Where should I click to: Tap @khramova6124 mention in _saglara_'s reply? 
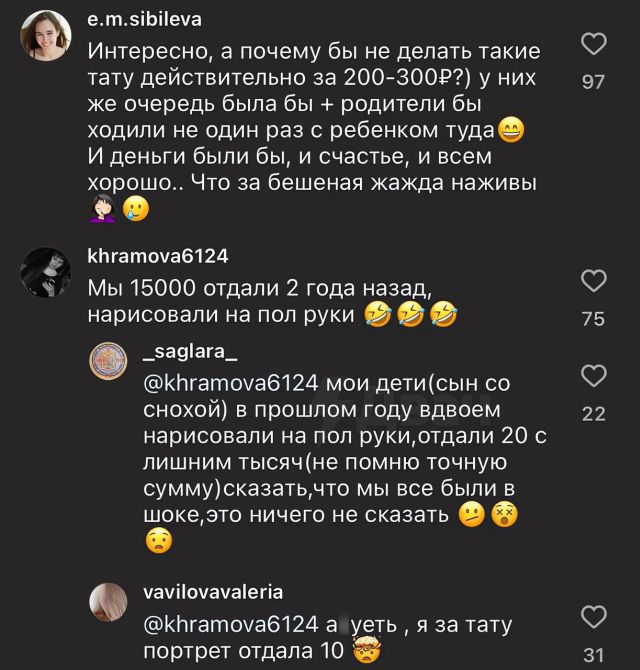click(230, 383)
